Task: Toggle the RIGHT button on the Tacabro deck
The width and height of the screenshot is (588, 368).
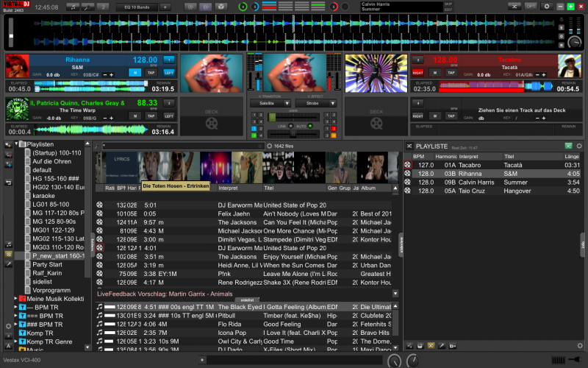Action: coord(417,72)
